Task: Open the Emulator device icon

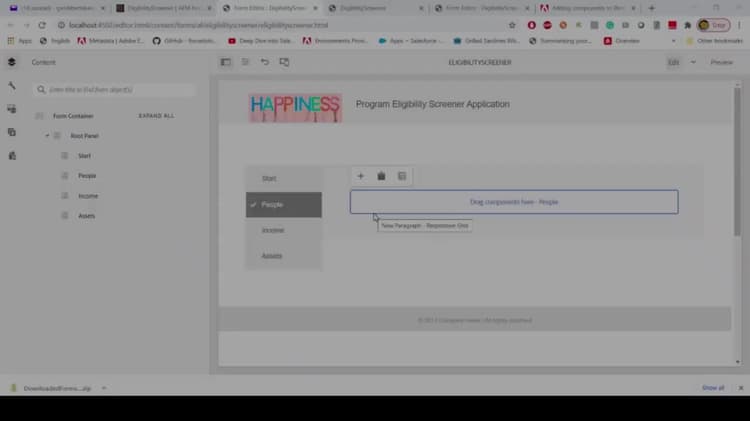Action: [x=284, y=62]
